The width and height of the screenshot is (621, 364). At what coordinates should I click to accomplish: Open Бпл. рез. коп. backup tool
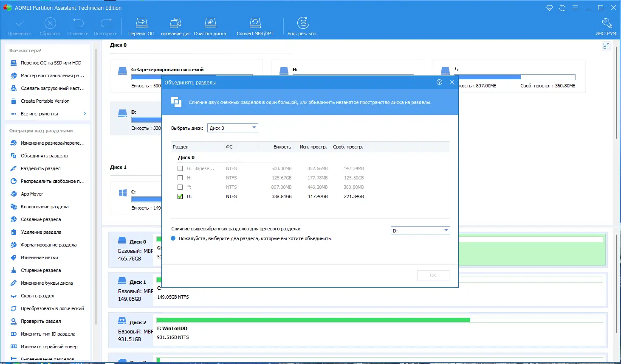302,27
